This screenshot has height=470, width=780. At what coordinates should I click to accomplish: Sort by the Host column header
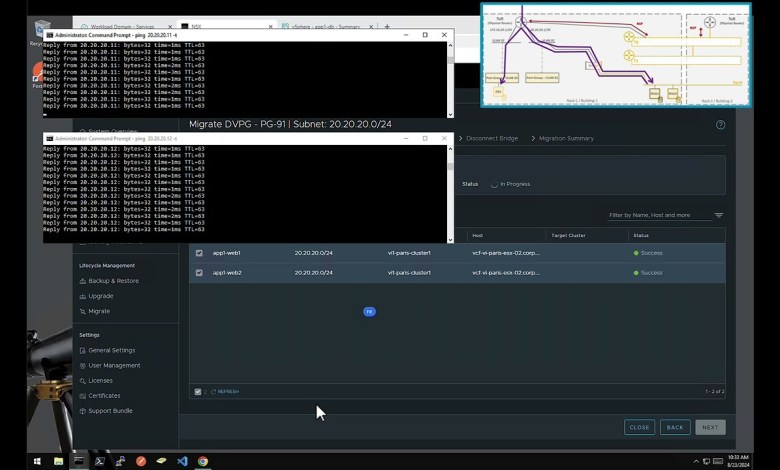pos(478,236)
